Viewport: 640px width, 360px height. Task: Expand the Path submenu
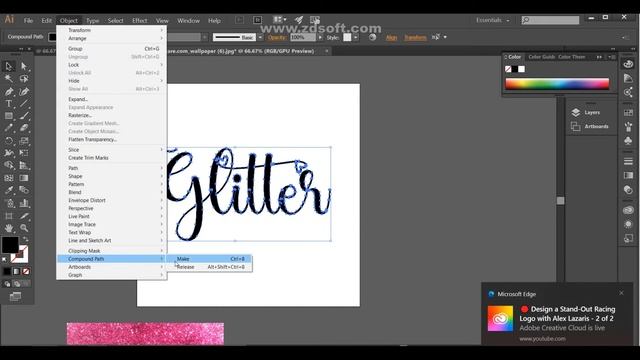tap(111, 168)
